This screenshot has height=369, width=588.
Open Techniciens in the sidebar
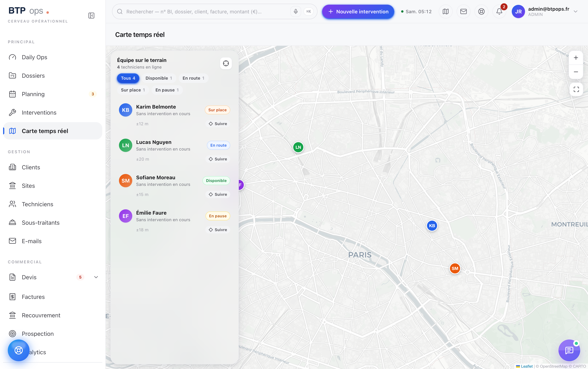coord(52,204)
